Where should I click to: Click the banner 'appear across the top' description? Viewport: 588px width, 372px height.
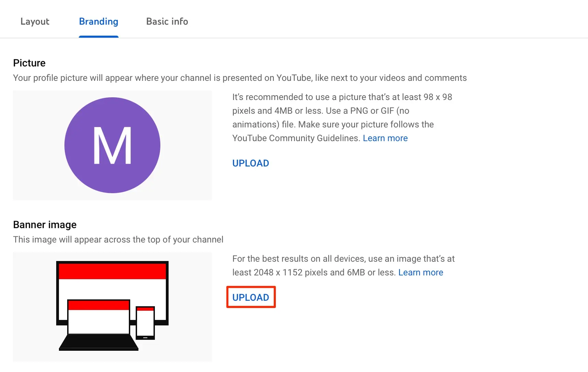pos(118,239)
